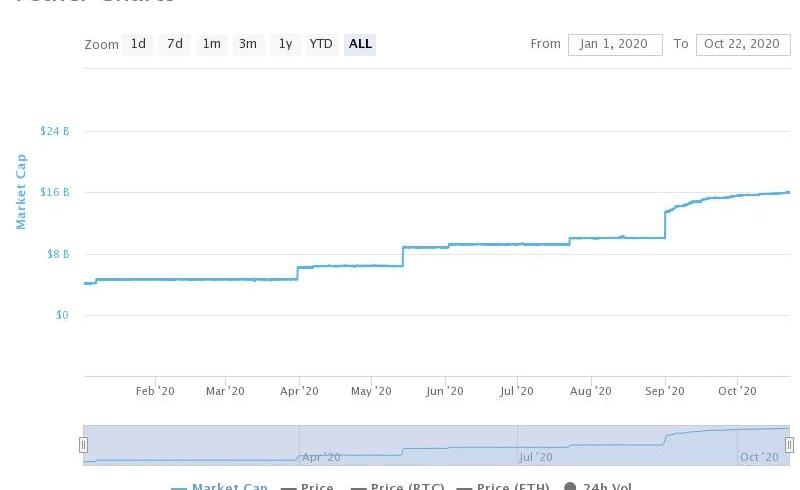Select the 7d zoom range
The height and width of the screenshot is (490, 800).
(175, 44)
